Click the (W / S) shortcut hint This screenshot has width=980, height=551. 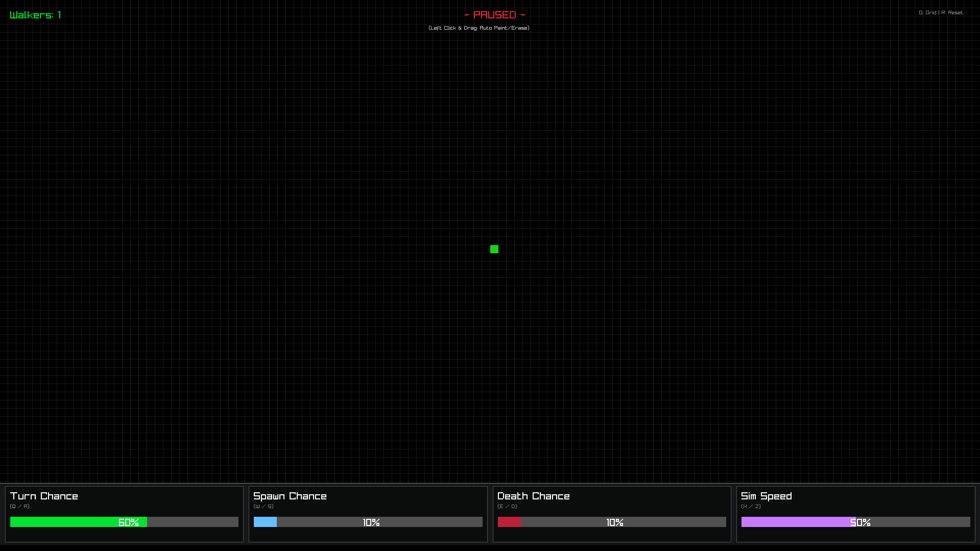[x=264, y=507]
